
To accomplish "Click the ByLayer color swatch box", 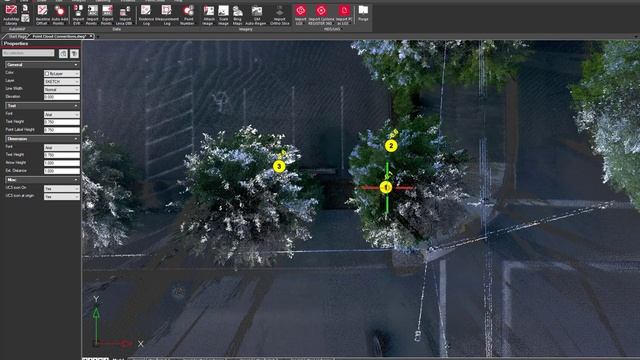I will (x=47, y=73).
